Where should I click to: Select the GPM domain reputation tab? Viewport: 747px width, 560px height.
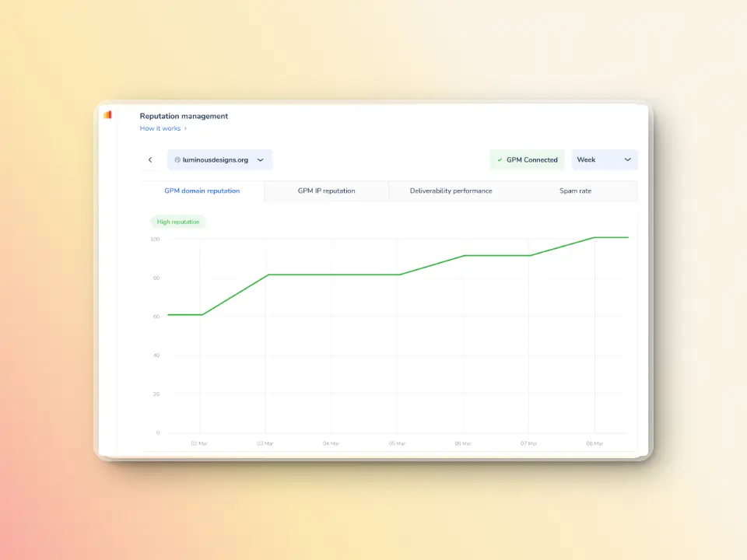tap(202, 191)
